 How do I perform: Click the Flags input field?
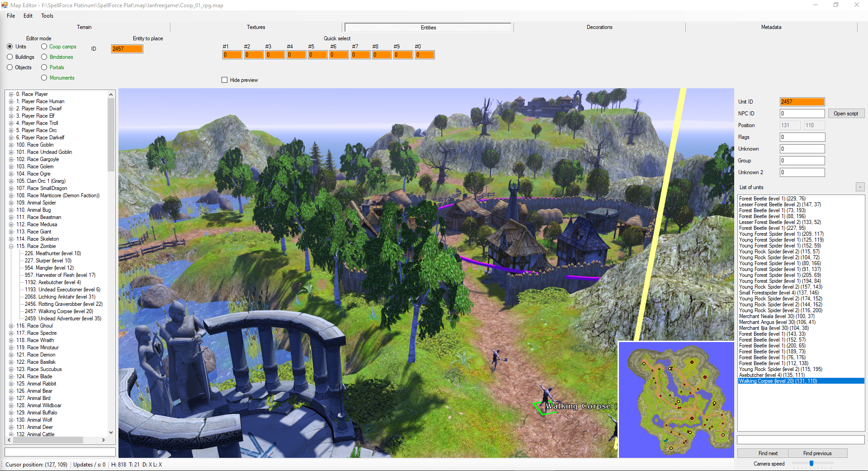(802, 137)
